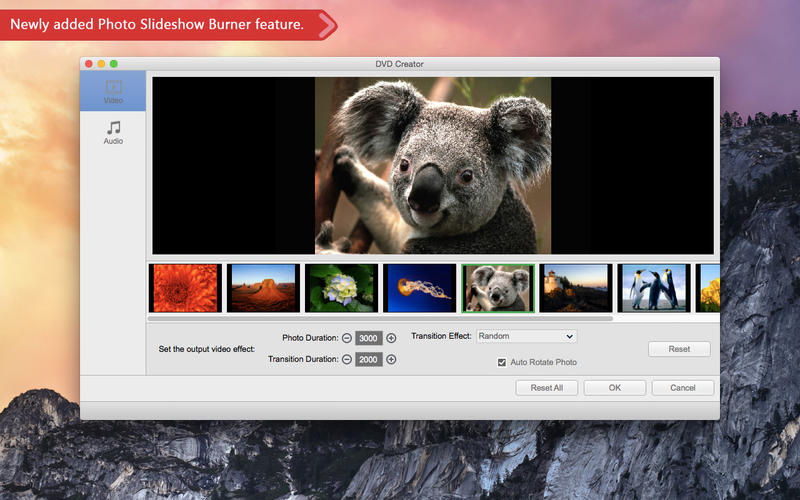Increase Photo Duration with plus button
The image size is (800, 500).
(391, 338)
